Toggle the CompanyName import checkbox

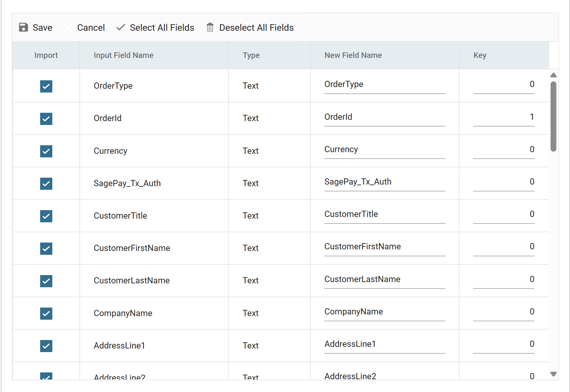click(x=46, y=313)
